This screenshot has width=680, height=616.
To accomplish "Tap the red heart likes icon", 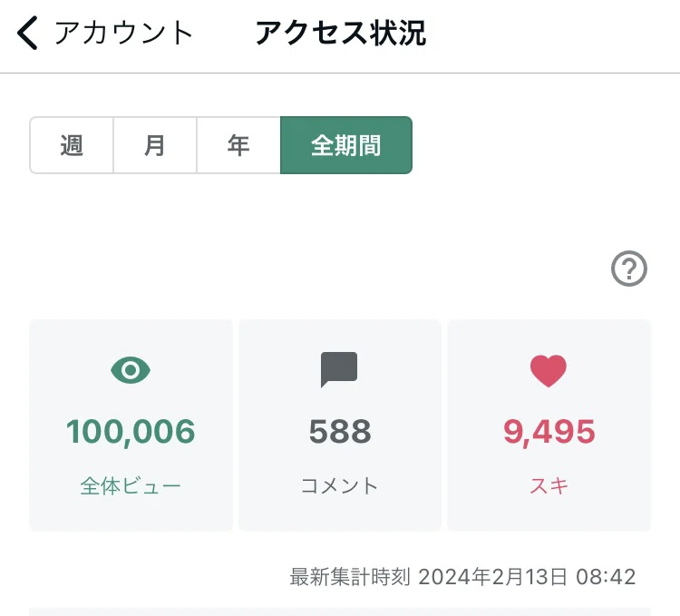I will point(549,371).
